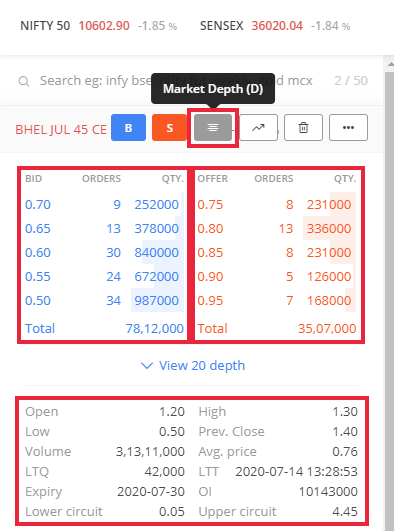This screenshot has height=531, width=394.
Task: Click offer price 0.80
Action: 210,229
